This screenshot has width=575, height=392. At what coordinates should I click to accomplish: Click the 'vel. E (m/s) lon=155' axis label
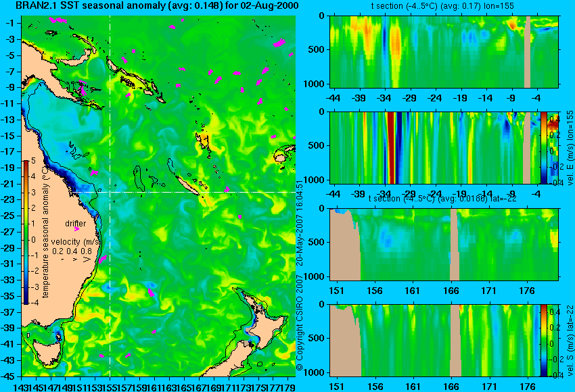point(570,147)
